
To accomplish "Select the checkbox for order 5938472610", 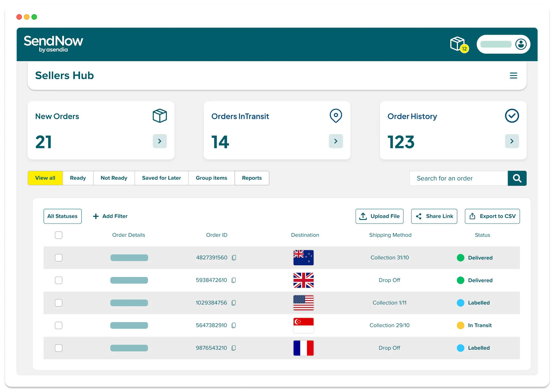I will [x=59, y=280].
